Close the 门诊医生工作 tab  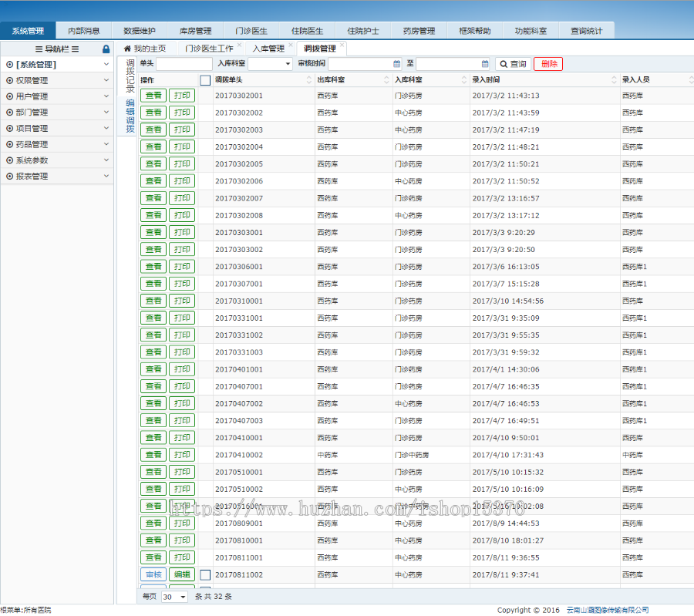239,45
